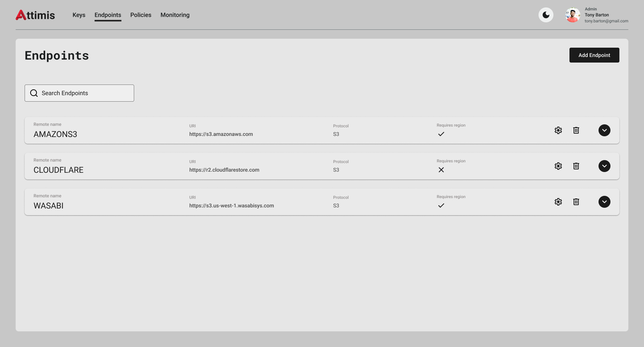Screen dimensions: 644x347
Task: Click the Add Endpoint button
Action: click(x=594, y=55)
